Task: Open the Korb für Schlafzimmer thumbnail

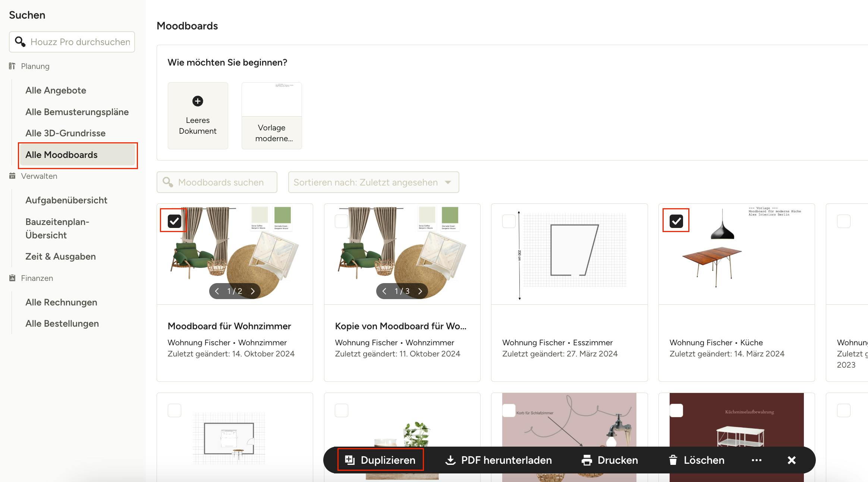Action: click(569, 437)
